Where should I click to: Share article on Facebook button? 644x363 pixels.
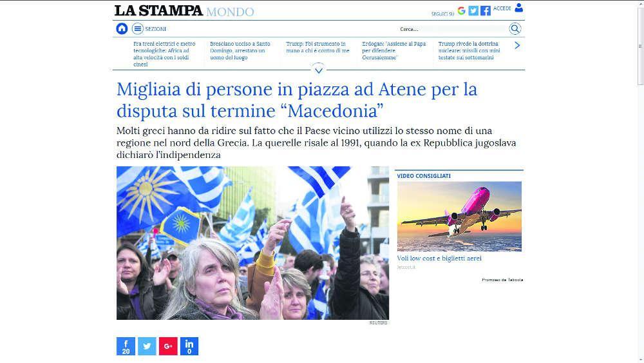point(126,346)
